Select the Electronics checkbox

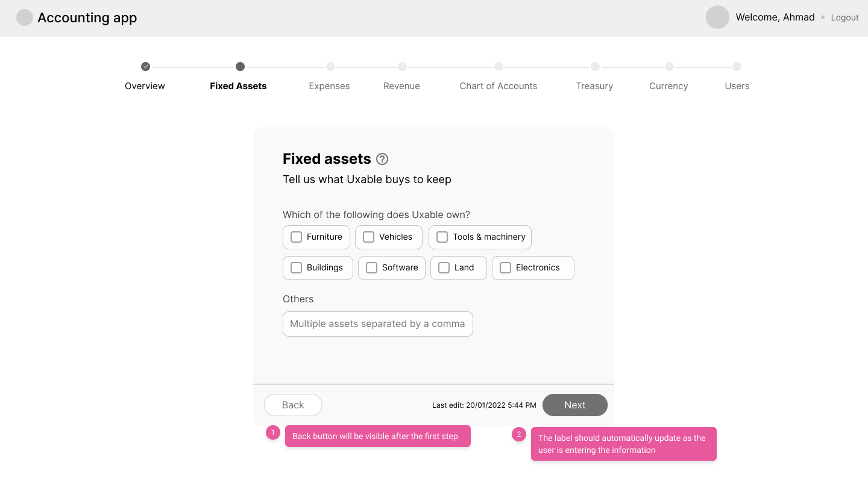click(505, 267)
